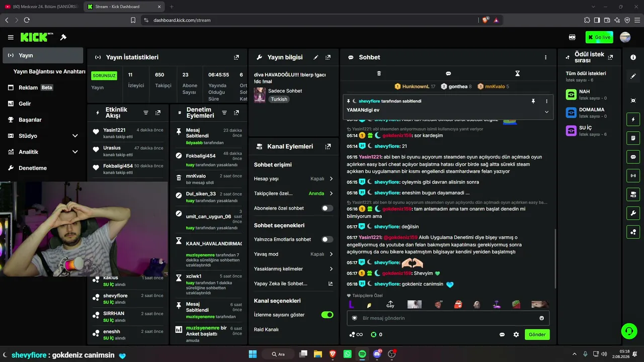
Task: Click the pin icon beside the Kick logo
Action: coord(63,37)
